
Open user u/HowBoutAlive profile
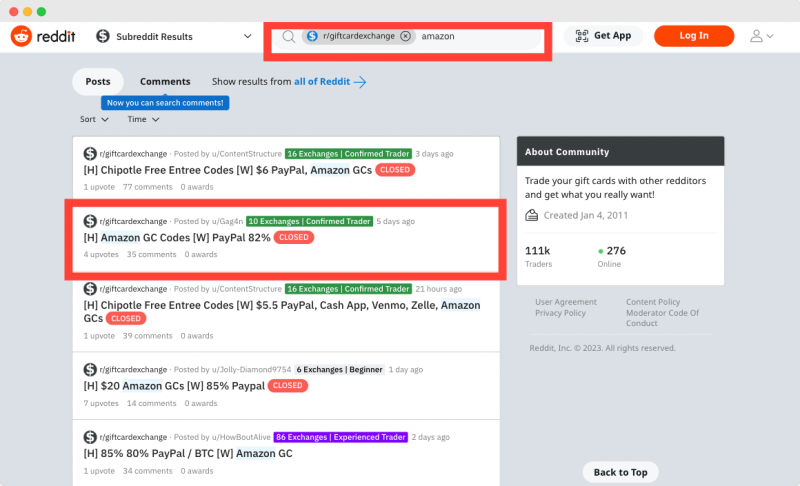[x=241, y=438]
